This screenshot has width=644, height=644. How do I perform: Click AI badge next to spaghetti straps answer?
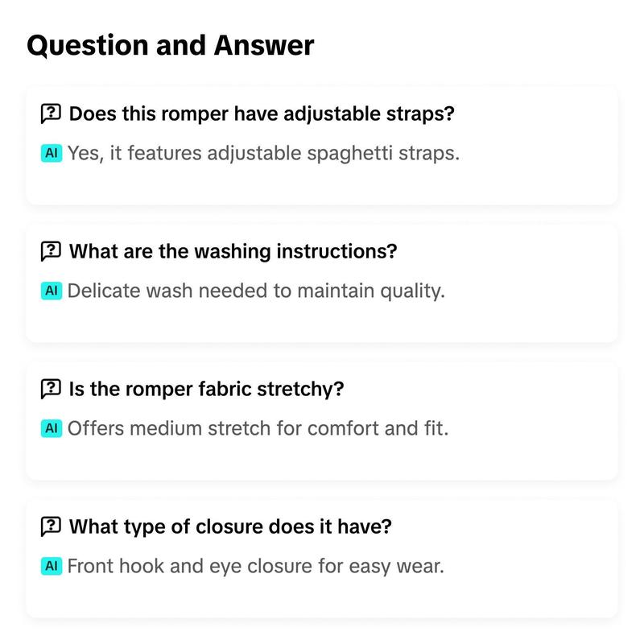pos(52,153)
